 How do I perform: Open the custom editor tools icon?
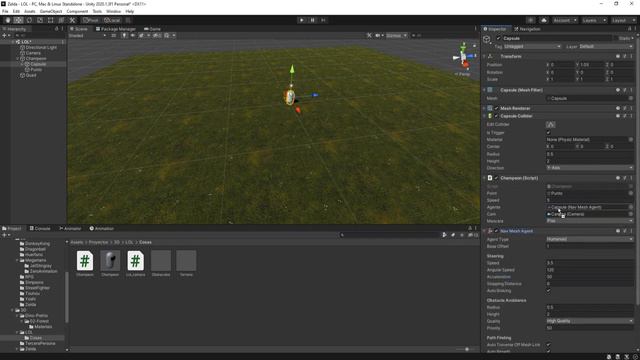72,20
